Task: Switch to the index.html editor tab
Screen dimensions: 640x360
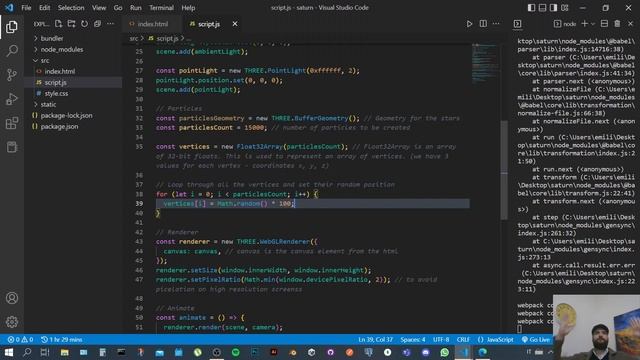Action: [152, 24]
